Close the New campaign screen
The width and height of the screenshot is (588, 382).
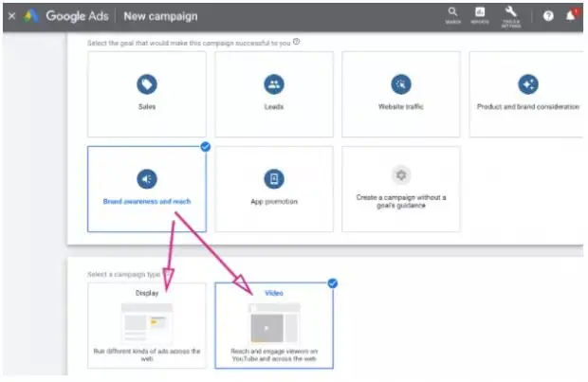[11, 16]
